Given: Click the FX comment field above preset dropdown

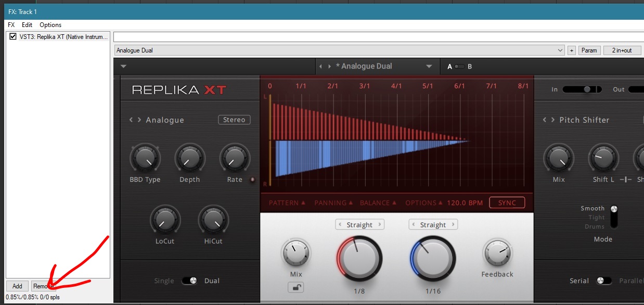Looking at the screenshot, I should (379, 37).
